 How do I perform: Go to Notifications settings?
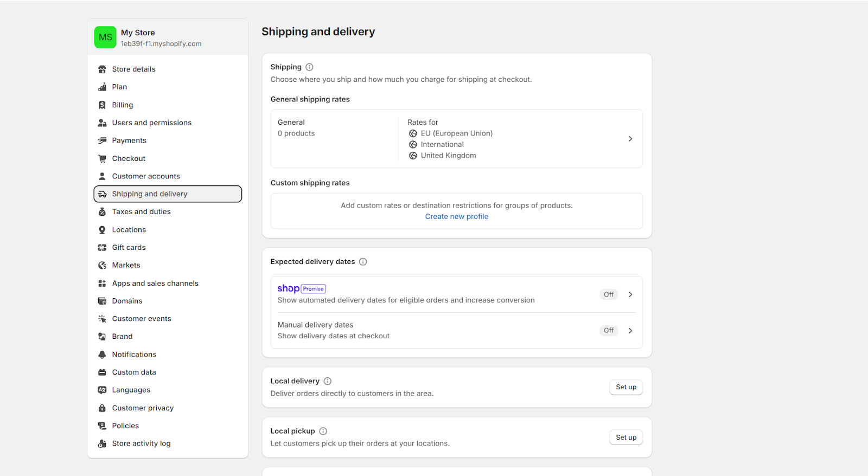click(x=168, y=355)
